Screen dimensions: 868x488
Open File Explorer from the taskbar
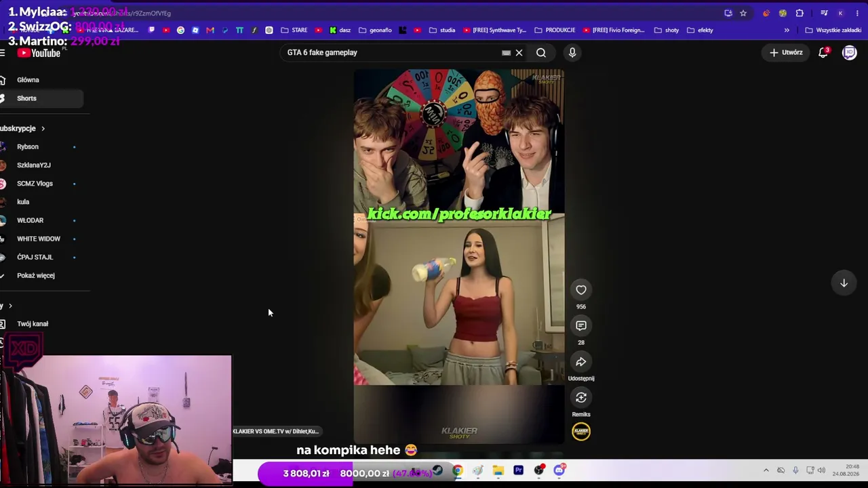coord(498,470)
